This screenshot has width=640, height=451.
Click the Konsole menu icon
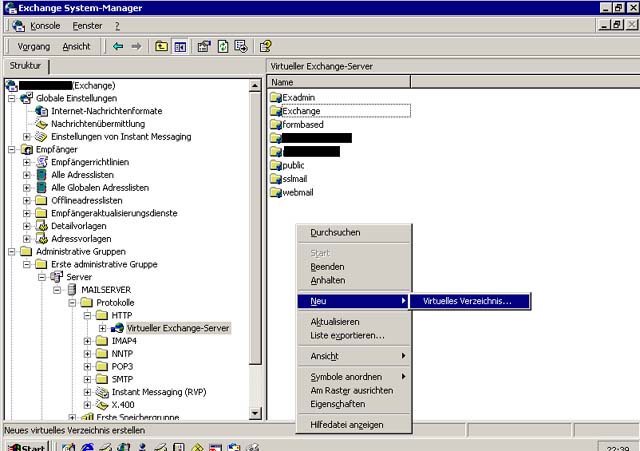[18, 26]
